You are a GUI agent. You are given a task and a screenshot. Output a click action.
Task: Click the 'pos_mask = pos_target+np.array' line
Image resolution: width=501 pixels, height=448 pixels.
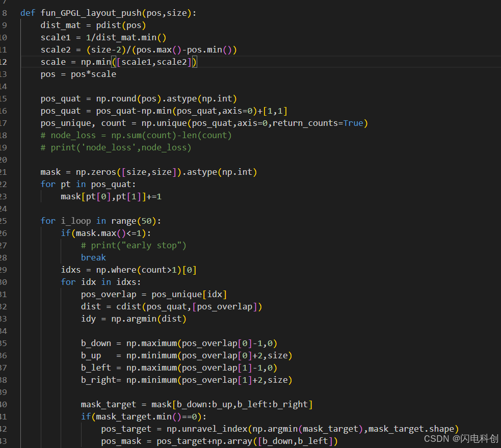(219, 441)
